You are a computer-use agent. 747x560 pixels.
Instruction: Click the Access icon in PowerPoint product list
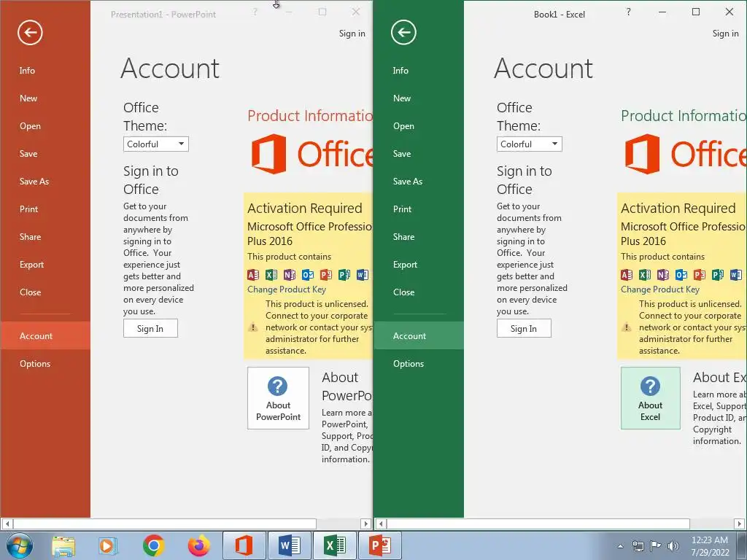tap(253, 275)
